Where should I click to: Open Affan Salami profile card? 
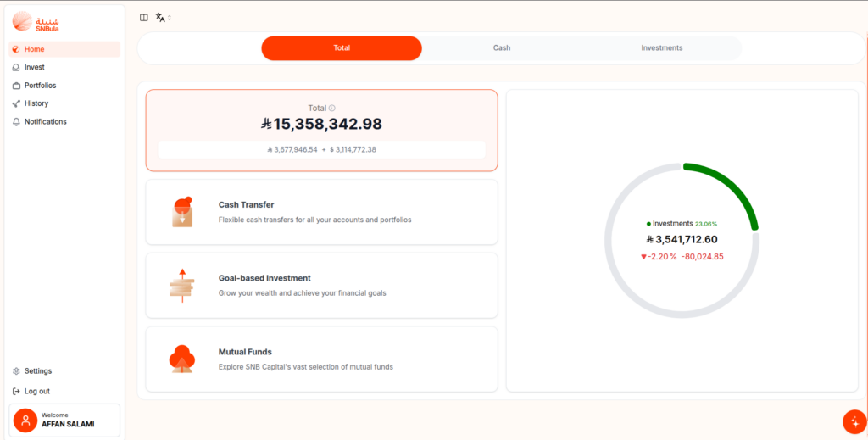(x=64, y=420)
